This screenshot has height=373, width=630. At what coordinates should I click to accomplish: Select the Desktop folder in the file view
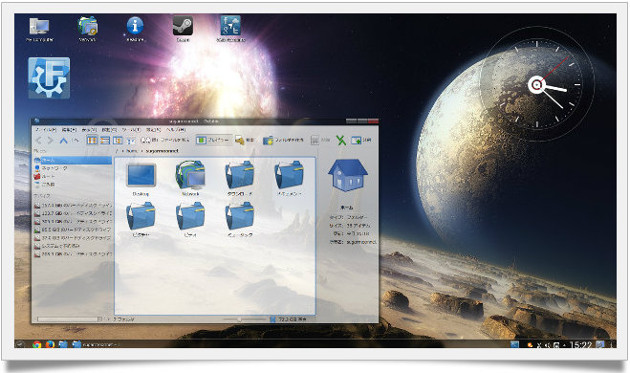(x=141, y=179)
